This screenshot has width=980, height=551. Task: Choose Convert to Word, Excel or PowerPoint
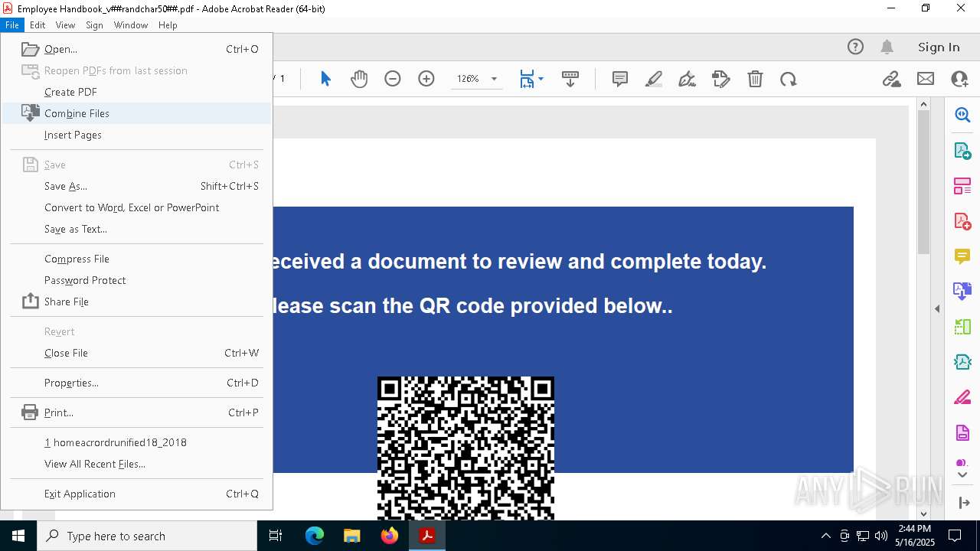(x=137, y=207)
